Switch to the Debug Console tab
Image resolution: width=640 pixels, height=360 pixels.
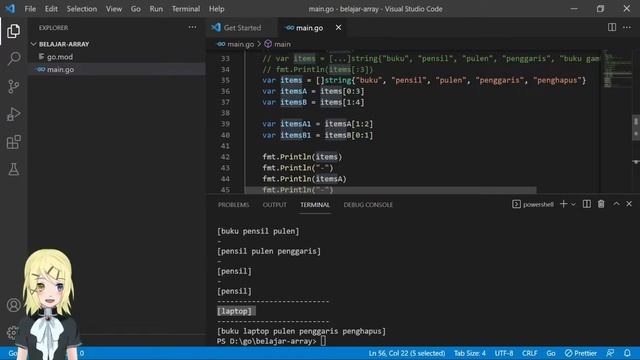click(368, 204)
